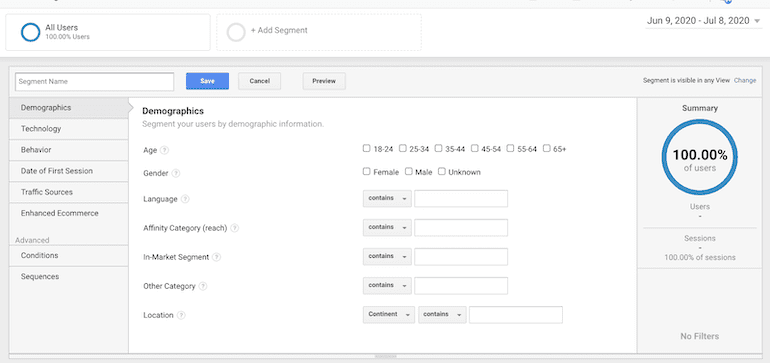Click the + Add Segment box
This screenshot has height=363, width=770.
click(x=319, y=32)
